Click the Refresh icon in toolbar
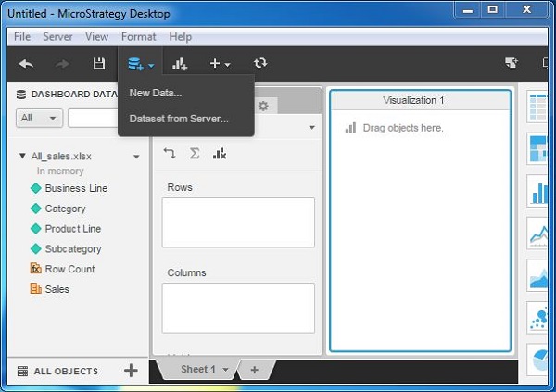556x392 pixels. point(260,63)
